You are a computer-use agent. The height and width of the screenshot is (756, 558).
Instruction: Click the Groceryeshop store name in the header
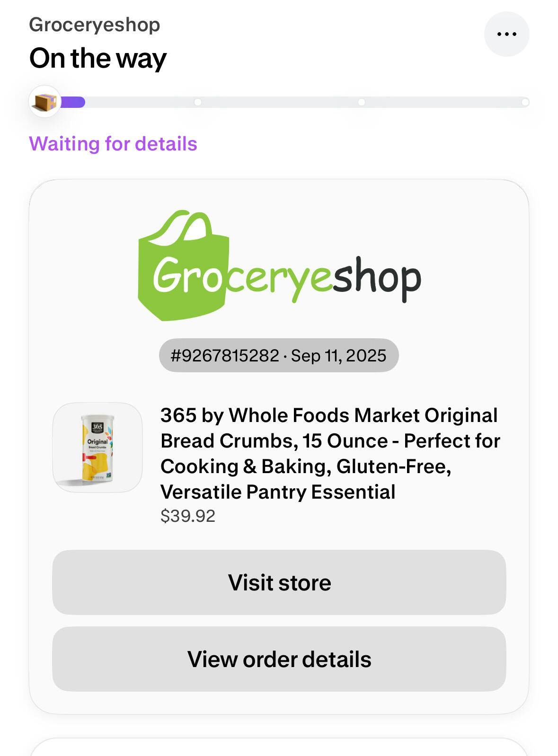click(95, 25)
